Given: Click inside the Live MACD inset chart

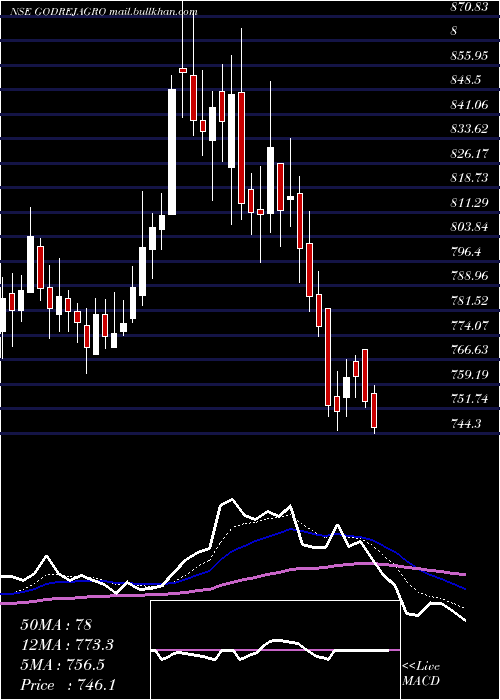Looking at the screenshot, I should click(275, 650).
